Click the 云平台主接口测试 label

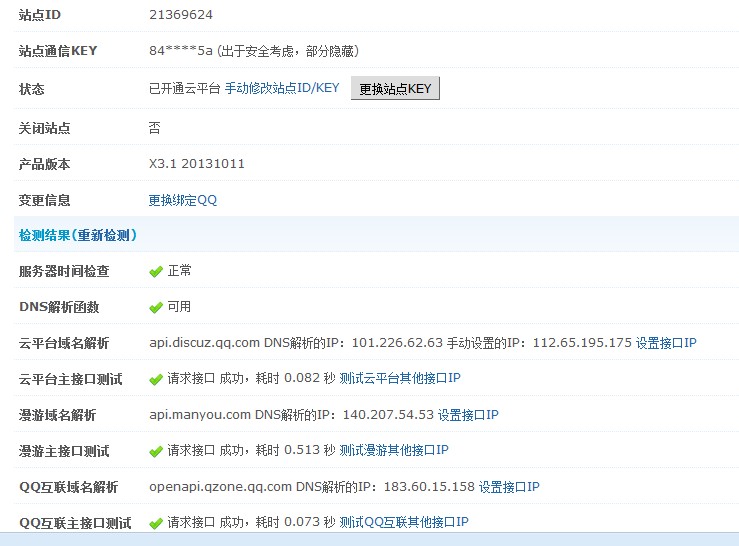pyautogui.click(x=71, y=379)
